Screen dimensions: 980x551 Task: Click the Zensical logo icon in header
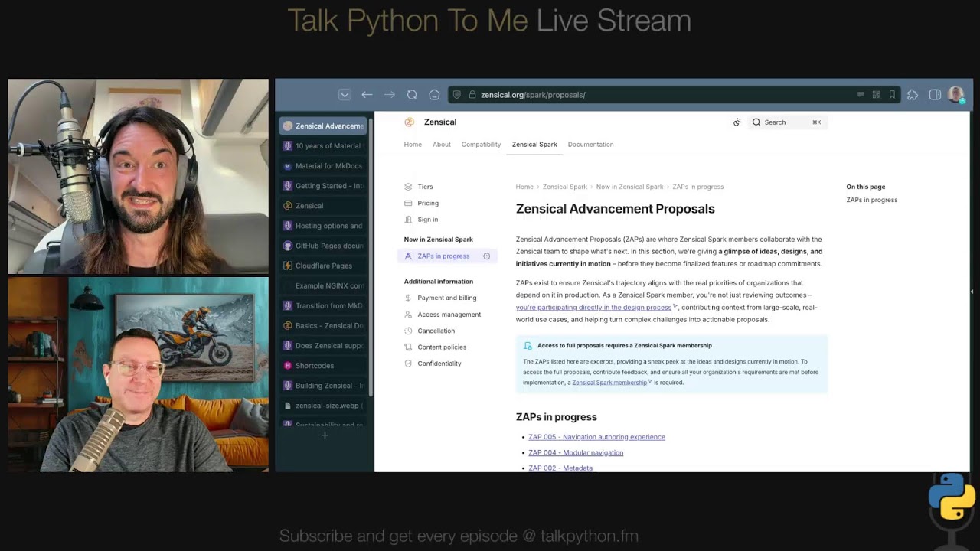coord(409,122)
